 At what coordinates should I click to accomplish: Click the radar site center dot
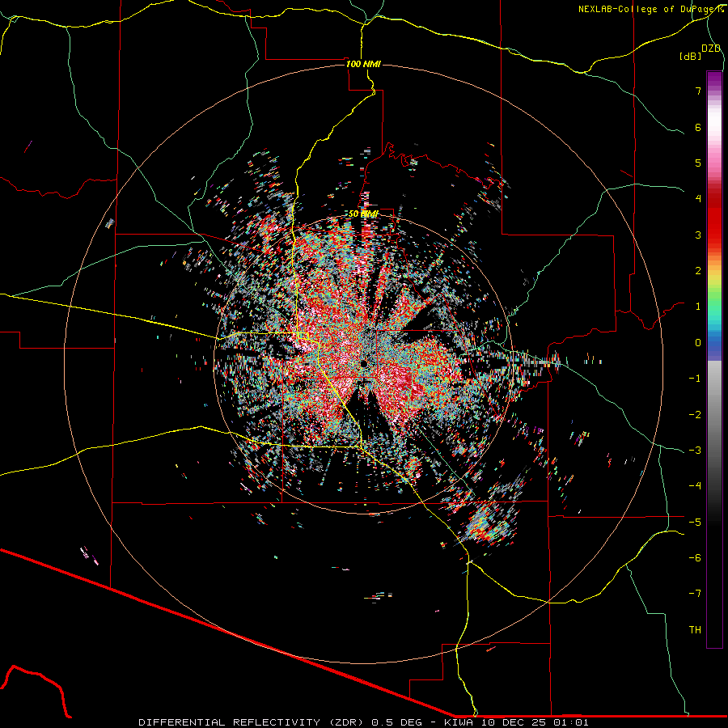coord(364,363)
